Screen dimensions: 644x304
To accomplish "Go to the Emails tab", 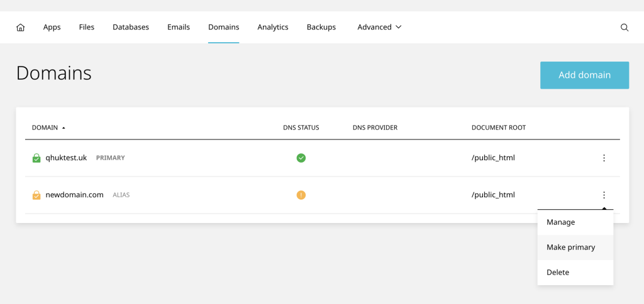I will [x=178, y=27].
